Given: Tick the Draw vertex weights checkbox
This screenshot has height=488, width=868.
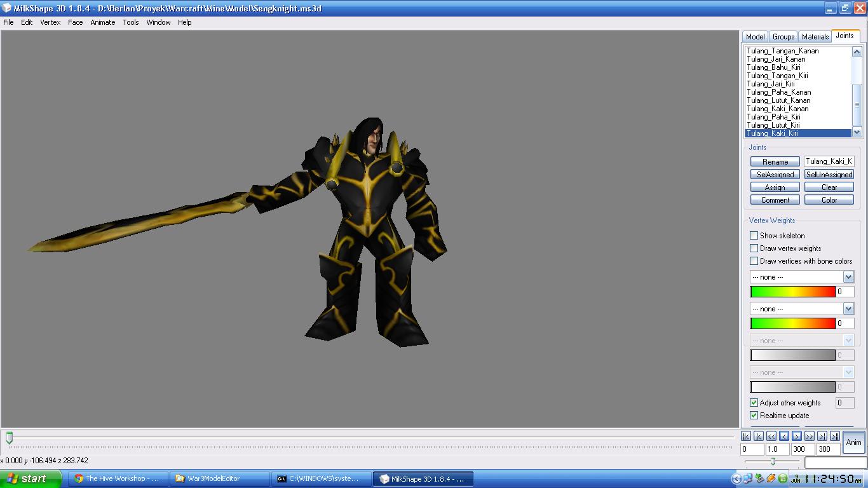Looking at the screenshot, I should click(754, 248).
